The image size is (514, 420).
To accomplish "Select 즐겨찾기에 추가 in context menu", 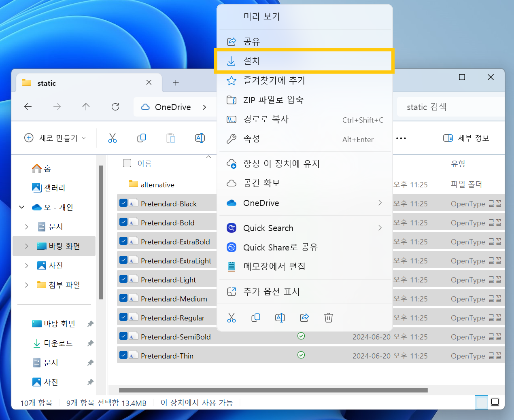I will click(x=305, y=81).
